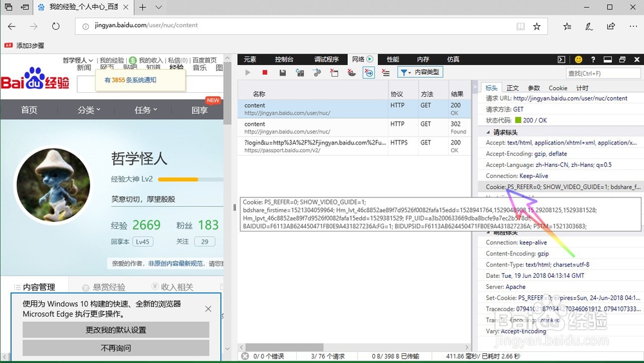Start network profiling session play button
The width and height of the screenshot is (644, 363).
tap(248, 73)
